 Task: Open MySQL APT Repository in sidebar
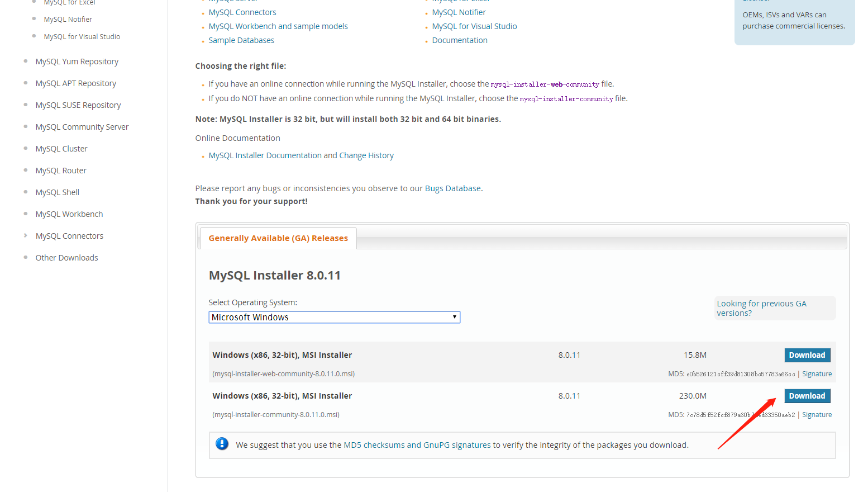click(x=76, y=83)
